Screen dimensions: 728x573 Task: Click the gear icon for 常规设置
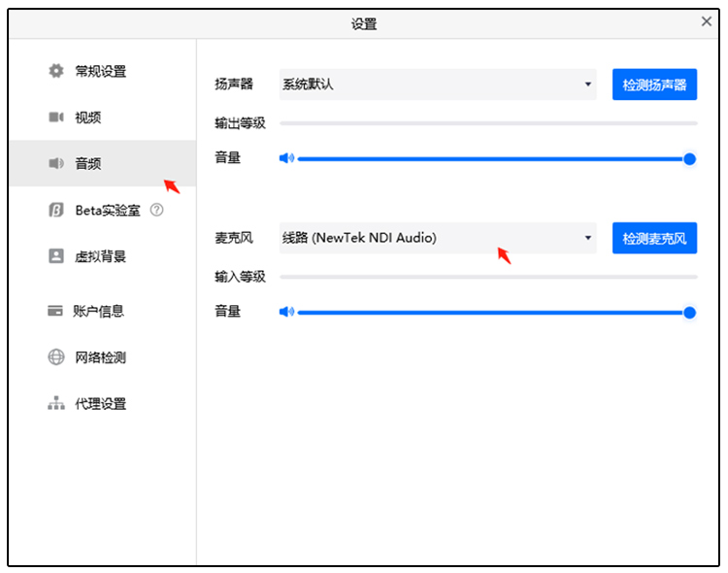56,71
